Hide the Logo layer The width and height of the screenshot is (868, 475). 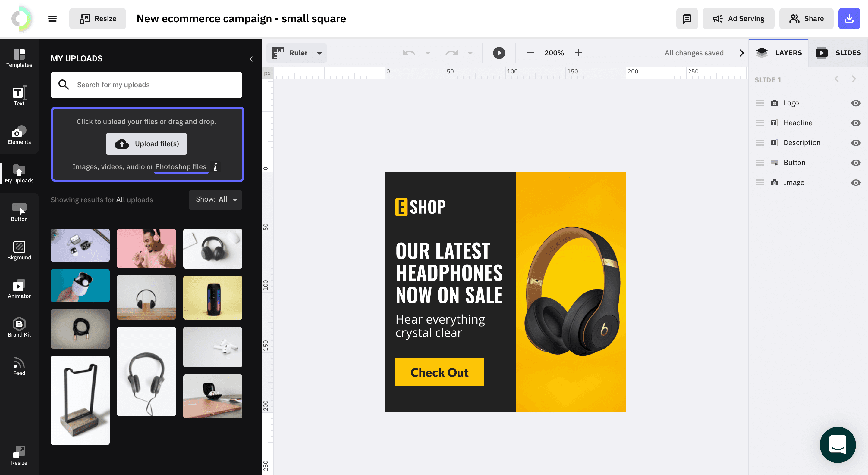pos(856,103)
